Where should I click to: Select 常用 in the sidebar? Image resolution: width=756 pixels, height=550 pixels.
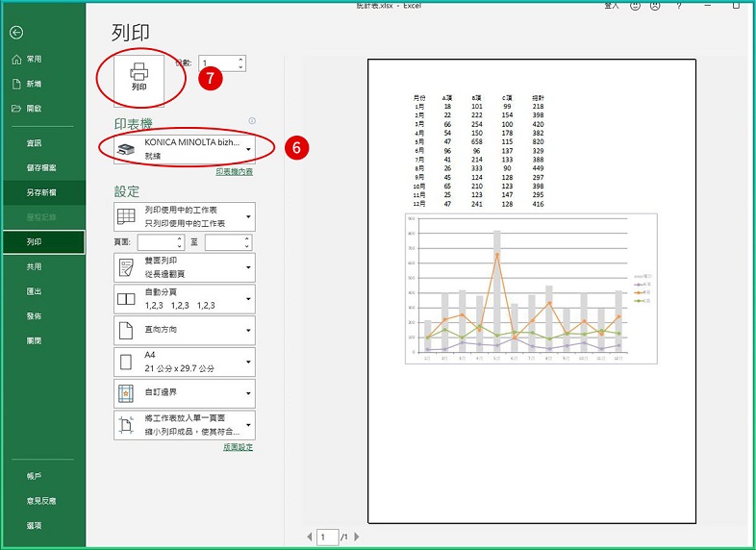coord(43,59)
